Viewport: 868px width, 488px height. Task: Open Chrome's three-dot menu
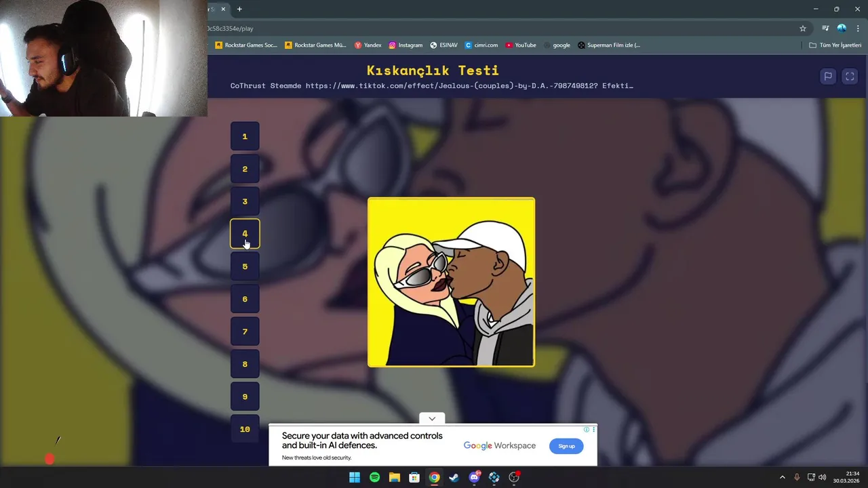(x=858, y=28)
